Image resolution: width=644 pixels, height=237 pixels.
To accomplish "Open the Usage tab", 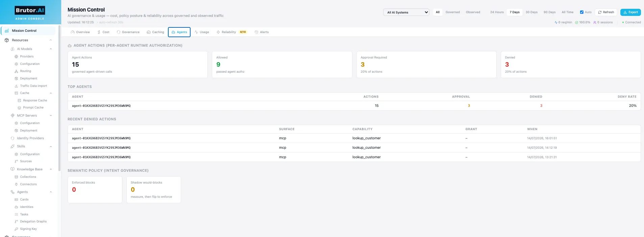I will [x=202, y=32].
